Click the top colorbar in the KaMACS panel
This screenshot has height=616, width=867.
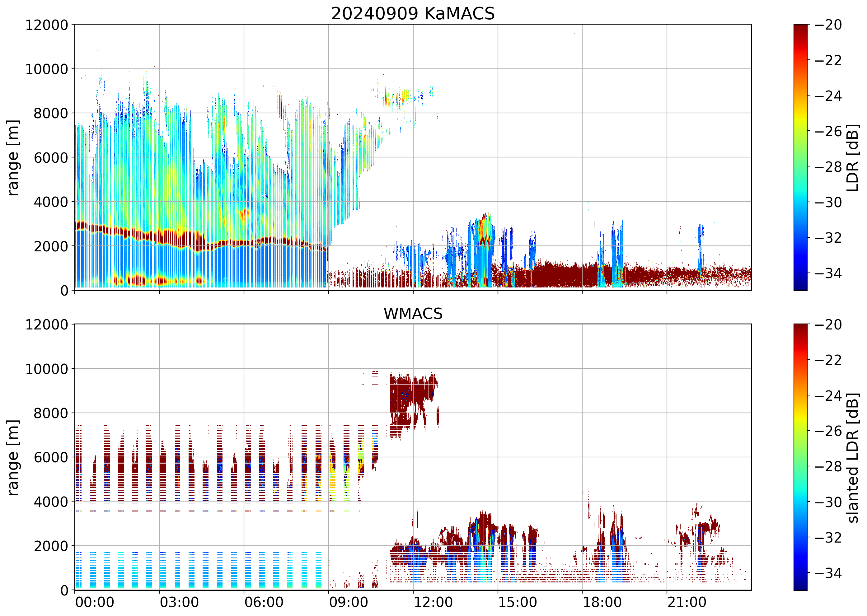click(800, 157)
